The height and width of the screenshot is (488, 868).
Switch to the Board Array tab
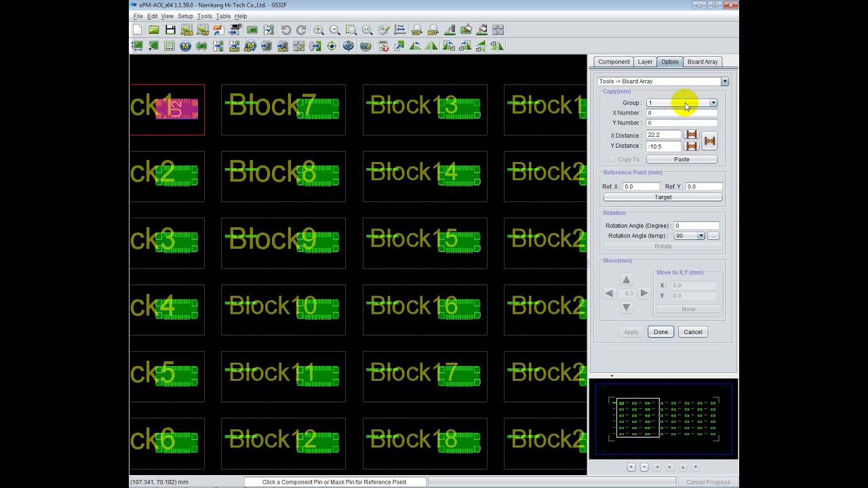point(703,62)
